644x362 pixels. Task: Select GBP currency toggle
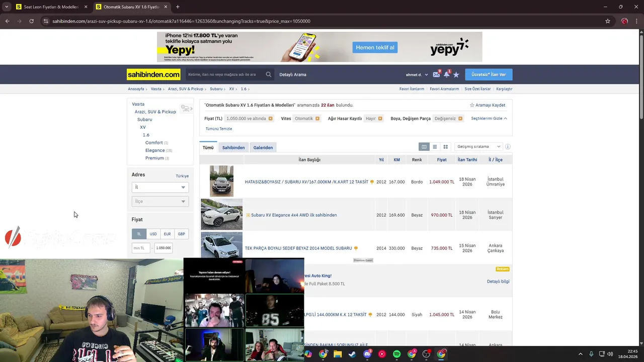181,234
